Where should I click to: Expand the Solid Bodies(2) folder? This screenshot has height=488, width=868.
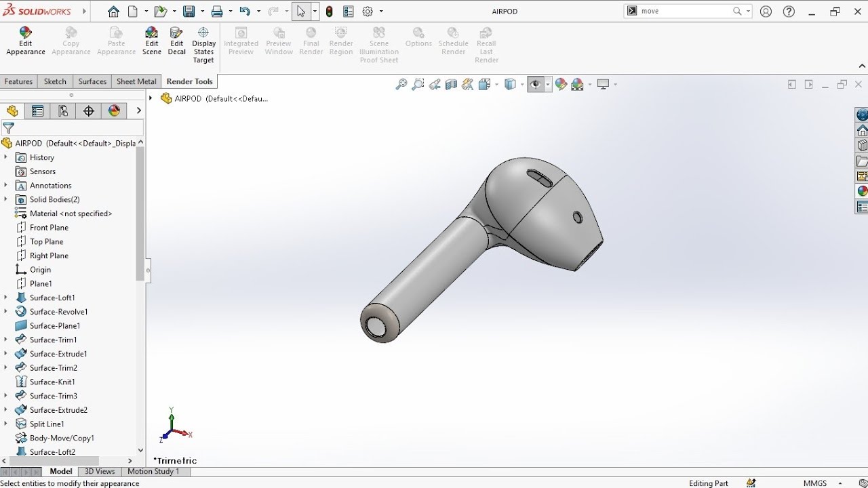tap(5, 199)
